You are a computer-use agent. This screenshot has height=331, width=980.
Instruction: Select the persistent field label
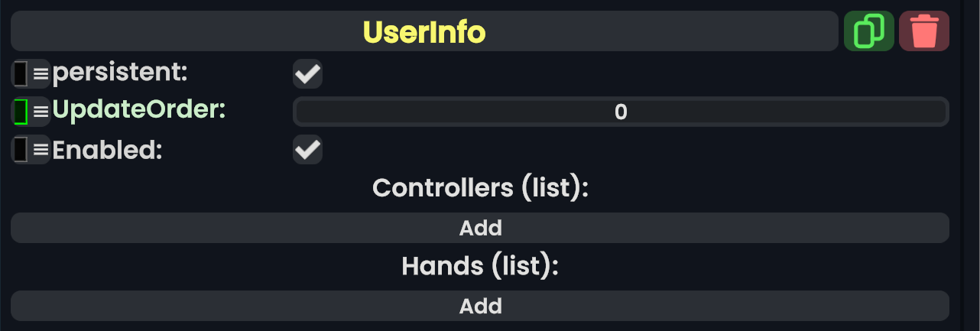[x=119, y=73]
